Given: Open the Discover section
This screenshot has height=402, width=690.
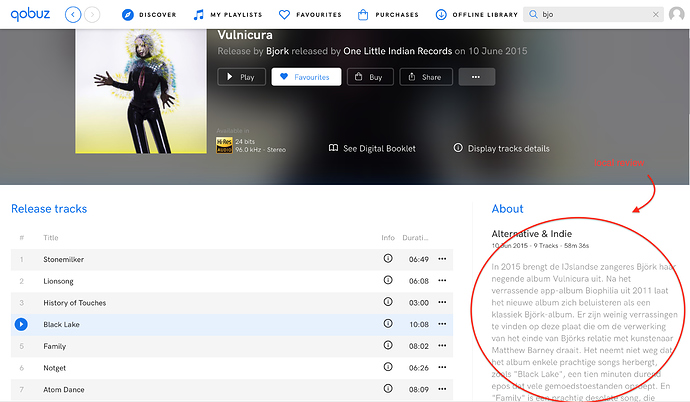Looking at the screenshot, I should pos(149,15).
